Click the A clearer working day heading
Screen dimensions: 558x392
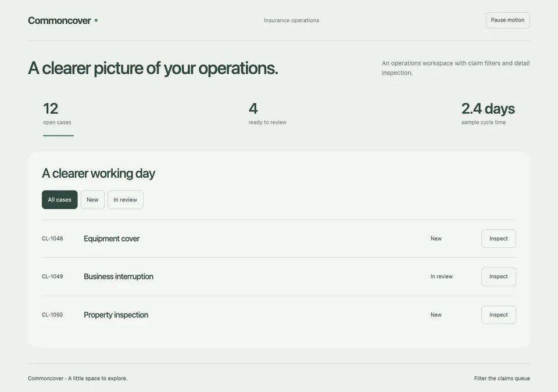[x=99, y=173]
